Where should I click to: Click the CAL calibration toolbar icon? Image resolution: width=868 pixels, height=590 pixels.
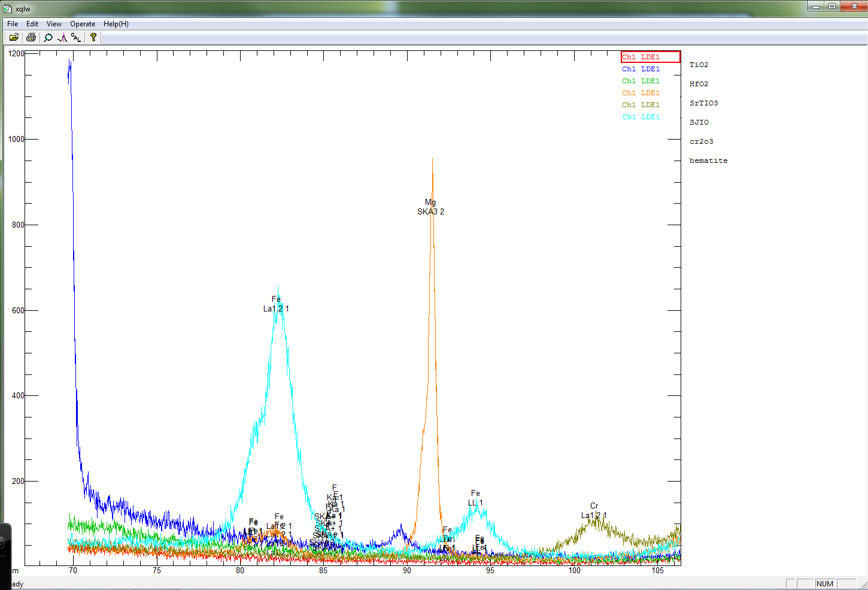pos(76,37)
